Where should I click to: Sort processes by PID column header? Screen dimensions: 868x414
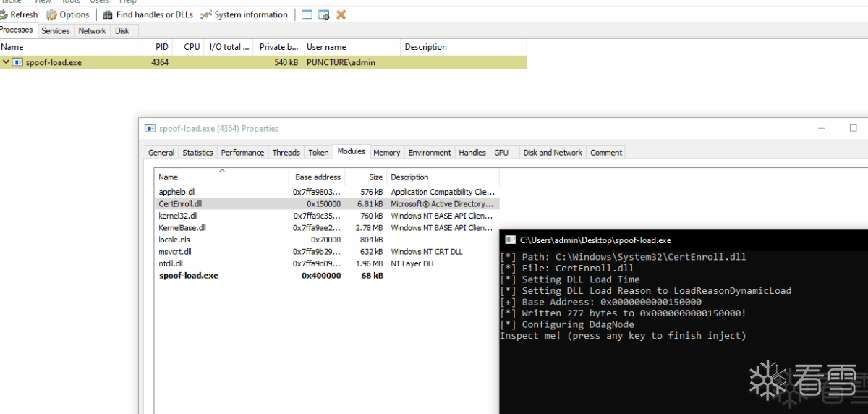(155, 47)
